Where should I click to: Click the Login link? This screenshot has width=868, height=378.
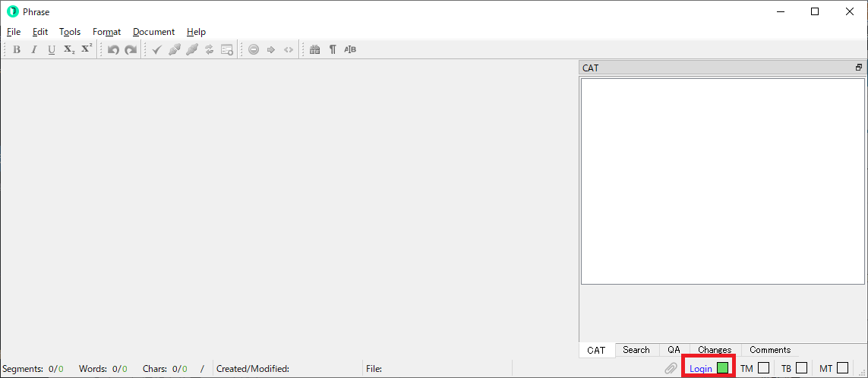pyautogui.click(x=701, y=368)
